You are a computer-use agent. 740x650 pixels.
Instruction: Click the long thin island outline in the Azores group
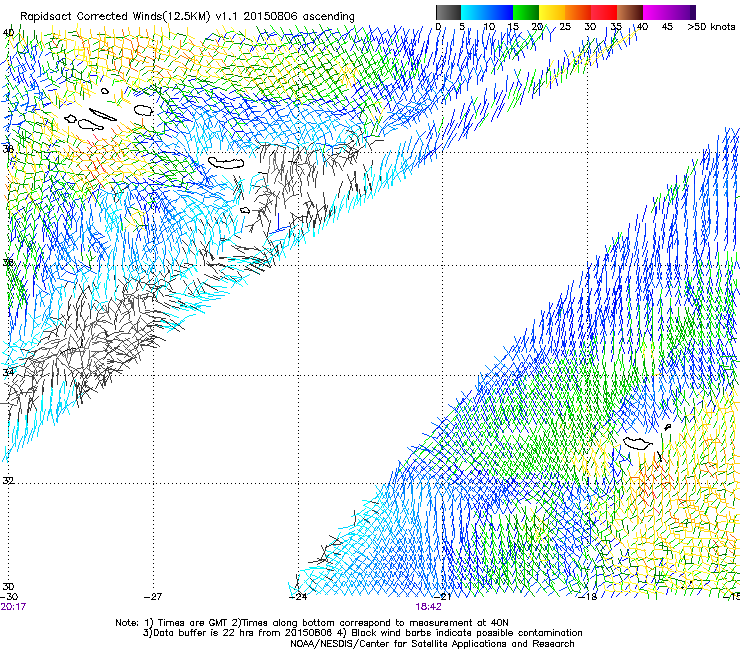pos(103,115)
